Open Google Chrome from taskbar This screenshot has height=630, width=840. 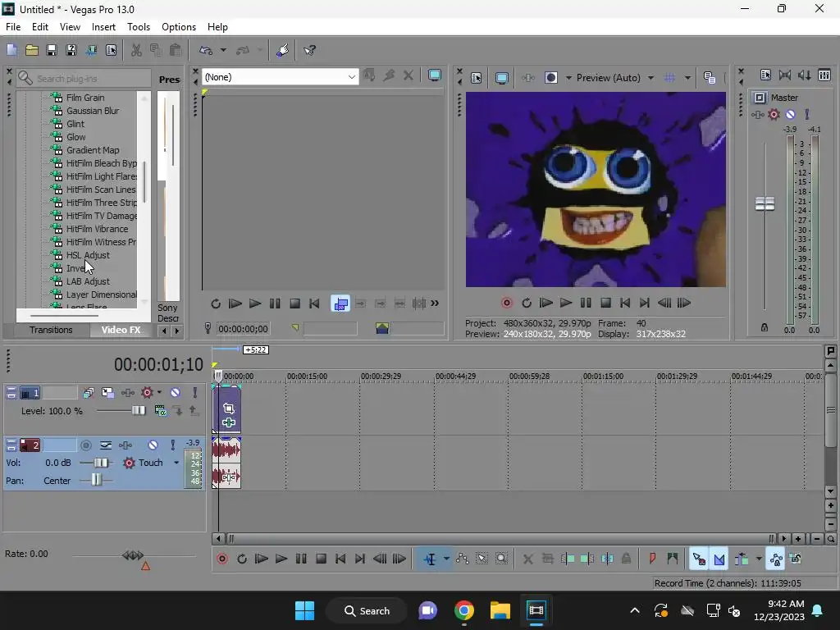click(464, 610)
